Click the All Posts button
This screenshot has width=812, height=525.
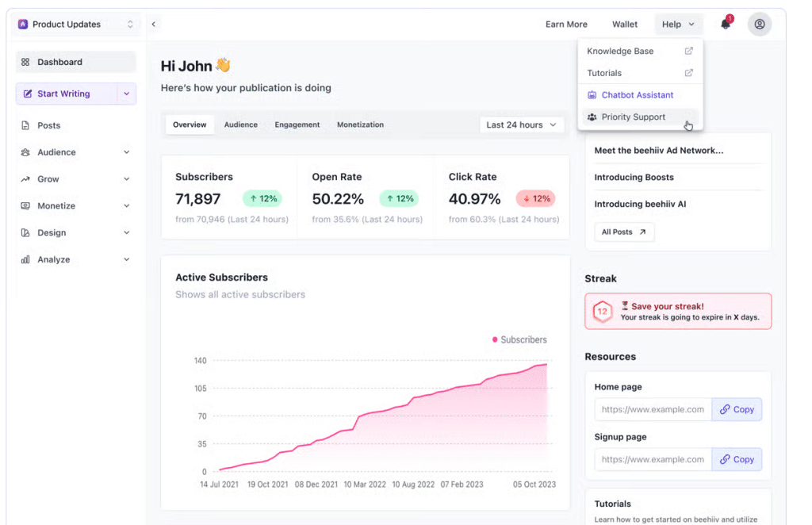click(624, 232)
